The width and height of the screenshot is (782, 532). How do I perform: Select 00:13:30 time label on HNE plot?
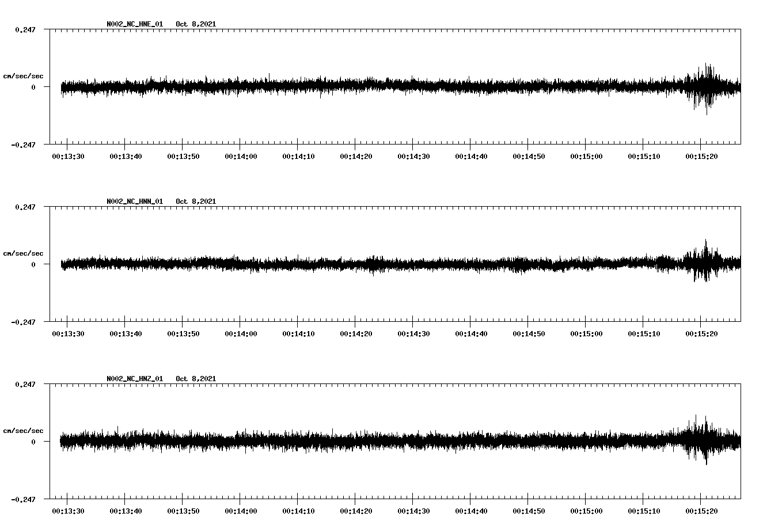[x=68, y=157]
